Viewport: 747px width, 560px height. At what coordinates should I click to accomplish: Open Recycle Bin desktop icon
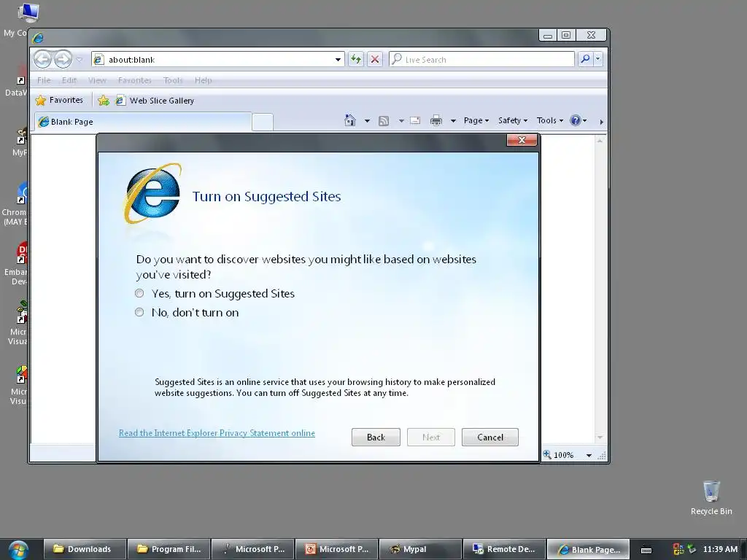(711, 497)
